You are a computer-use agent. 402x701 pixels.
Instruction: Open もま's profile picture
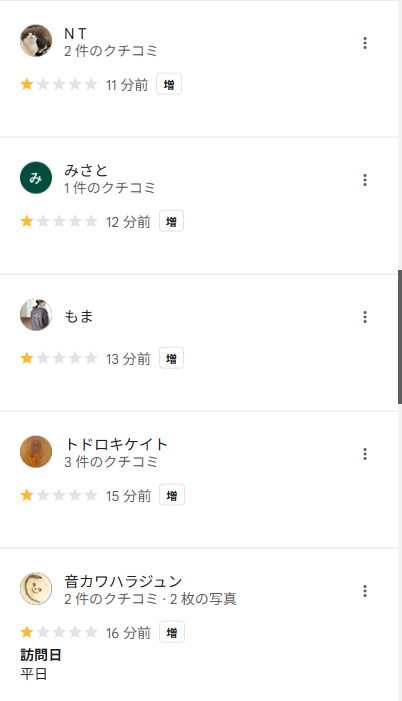[x=36, y=315]
